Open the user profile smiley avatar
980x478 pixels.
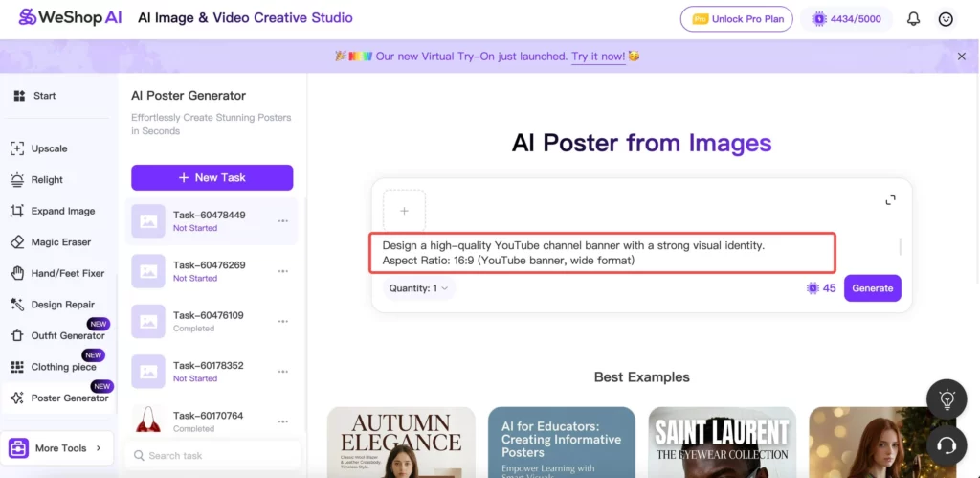coord(947,19)
